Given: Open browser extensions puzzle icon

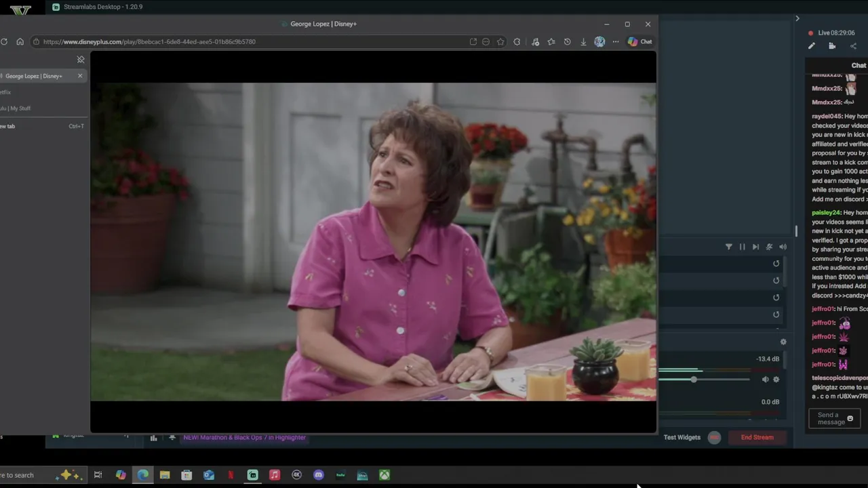Looking at the screenshot, I should (517, 41).
